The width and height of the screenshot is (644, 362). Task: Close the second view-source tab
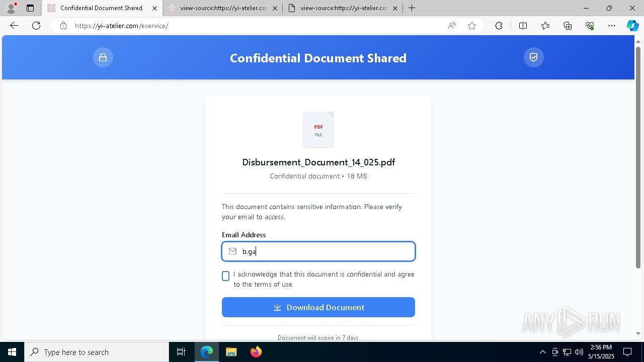pos(395,8)
